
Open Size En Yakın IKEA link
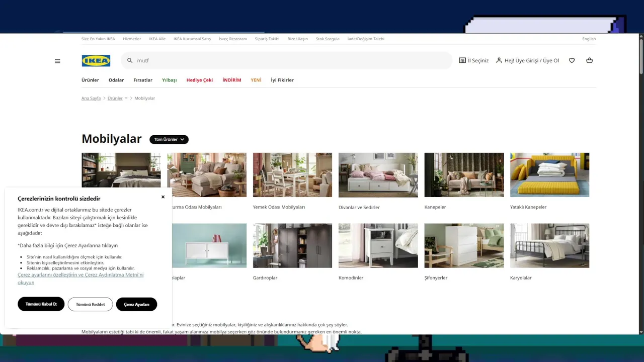(x=98, y=39)
